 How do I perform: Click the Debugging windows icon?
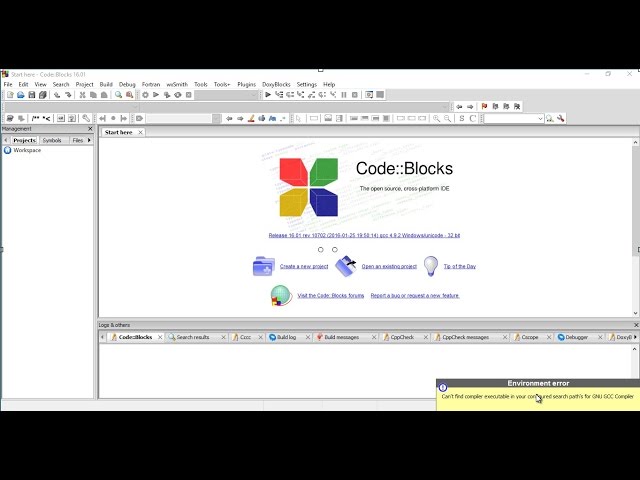369,95
